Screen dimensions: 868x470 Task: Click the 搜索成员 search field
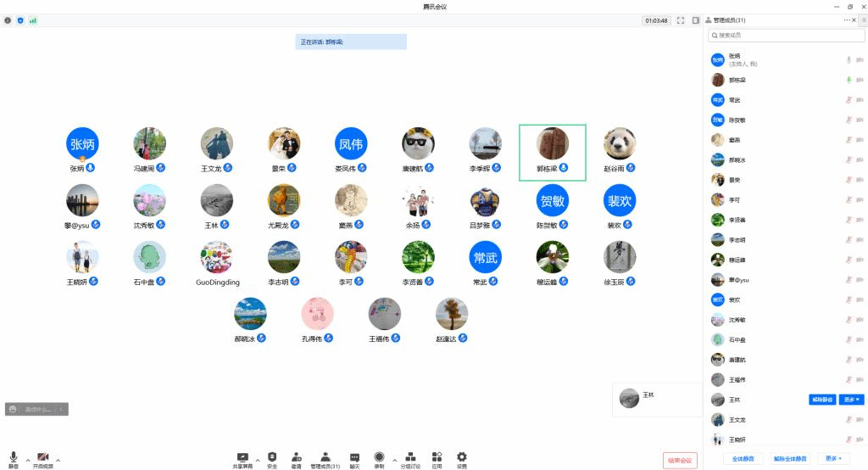(x=787, y=36)
